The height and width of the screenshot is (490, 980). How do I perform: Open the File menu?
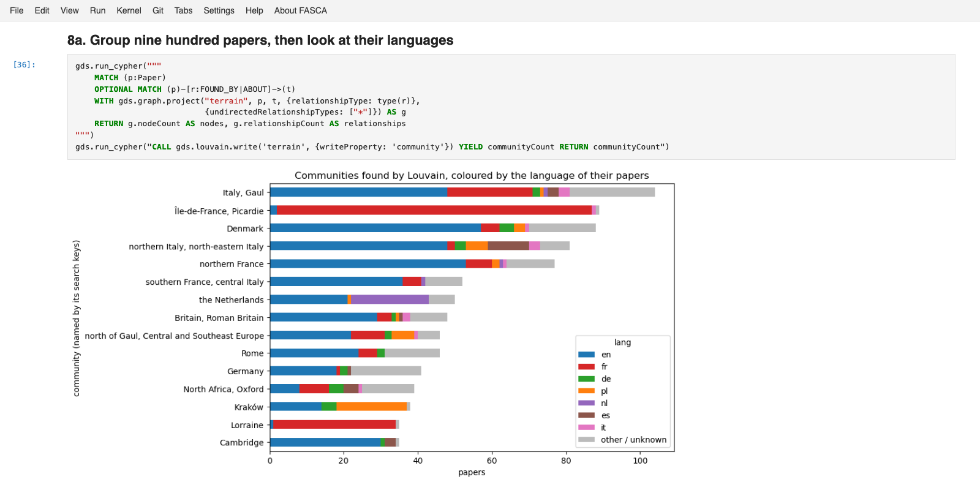point(17,10)
